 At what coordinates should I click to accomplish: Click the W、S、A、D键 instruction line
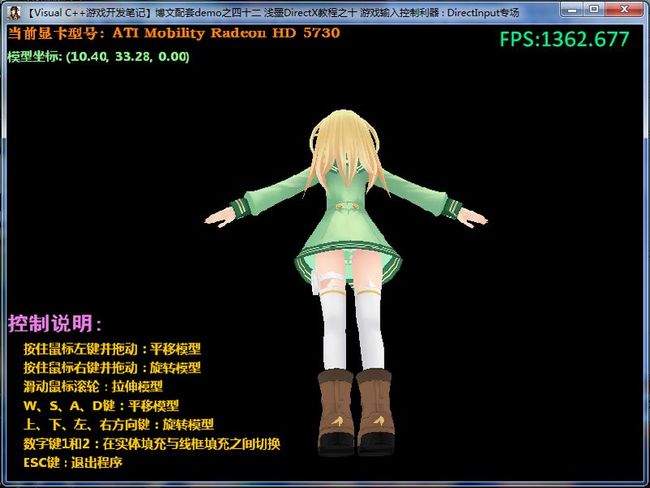click(x=101, y=405)
